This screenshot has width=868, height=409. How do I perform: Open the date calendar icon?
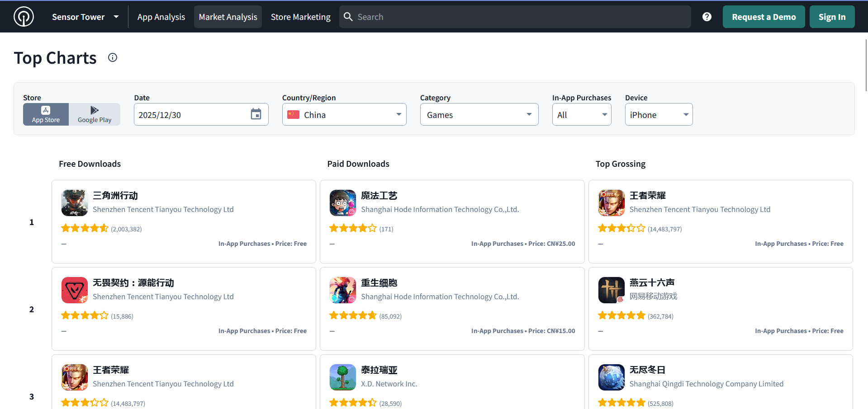(256, 114)
